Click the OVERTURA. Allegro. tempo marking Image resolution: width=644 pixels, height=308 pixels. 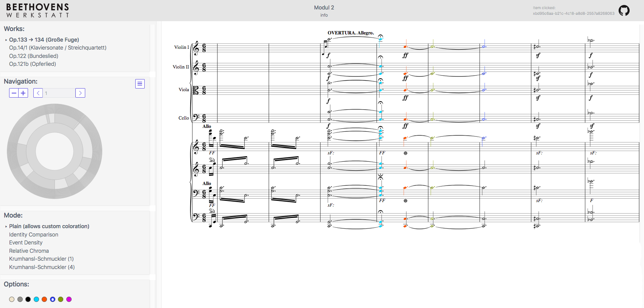(351, 33)
